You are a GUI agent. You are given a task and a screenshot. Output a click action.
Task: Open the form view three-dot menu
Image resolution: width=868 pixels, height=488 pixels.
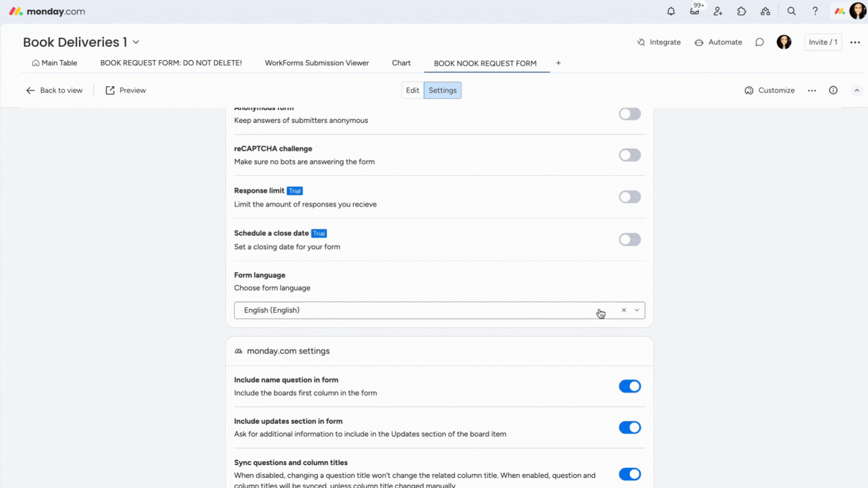(x=812, y=90)
